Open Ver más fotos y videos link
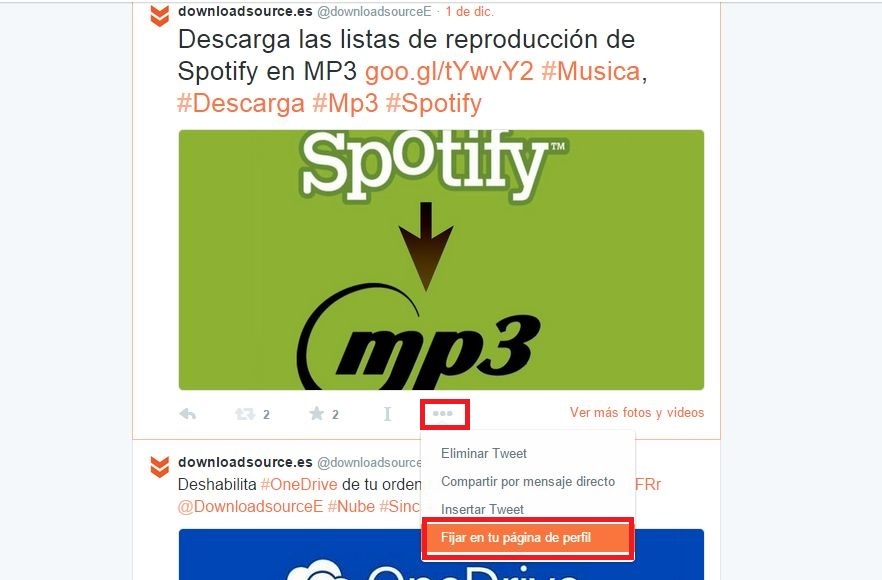 [x=637, y=412]
